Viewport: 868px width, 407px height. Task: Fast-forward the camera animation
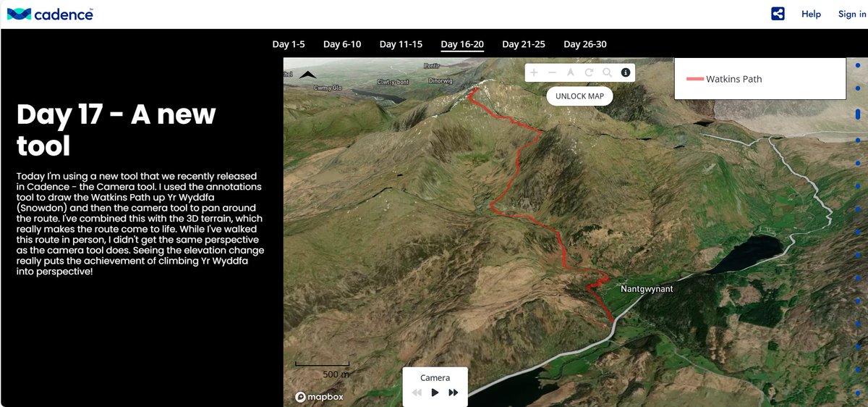pyautogui.click(x=454, y=393)
